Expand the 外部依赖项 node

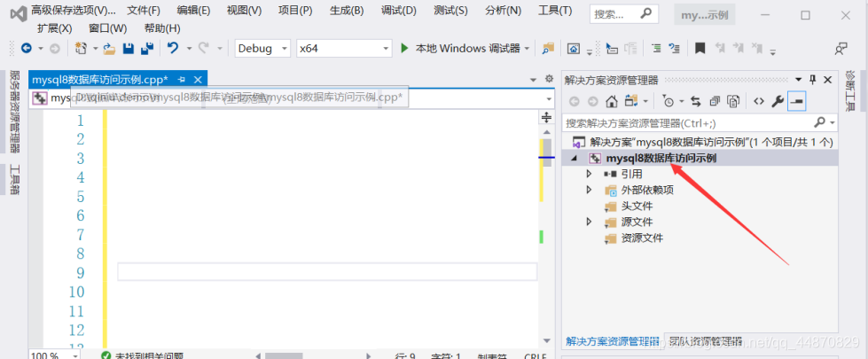pos(590,191)
